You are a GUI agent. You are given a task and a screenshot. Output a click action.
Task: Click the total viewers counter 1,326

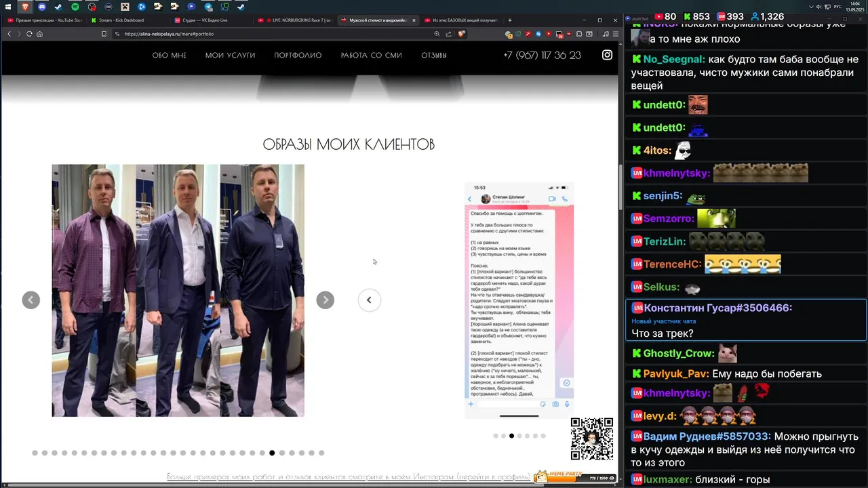[x=767, y=16]
